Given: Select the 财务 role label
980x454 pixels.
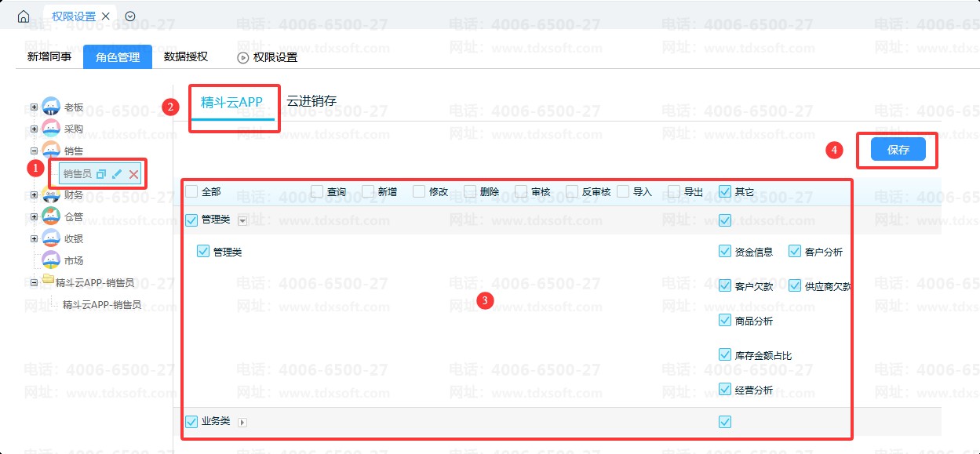Looking at the screenshot, I should (x=74, y=195).
